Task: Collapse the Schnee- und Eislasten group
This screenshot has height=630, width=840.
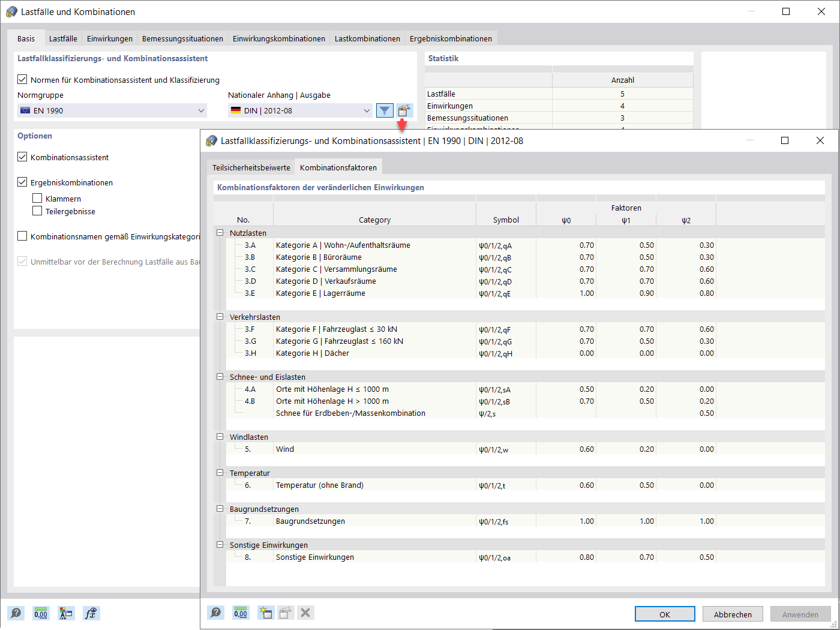Action: tap(220, 377)
